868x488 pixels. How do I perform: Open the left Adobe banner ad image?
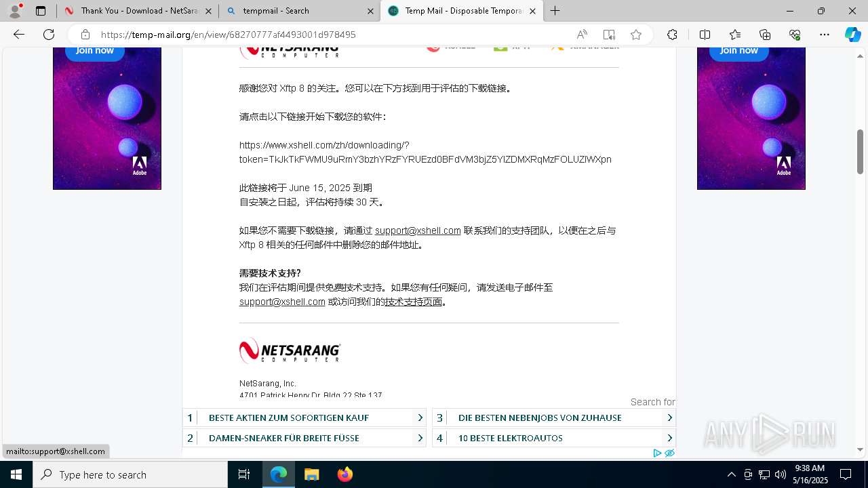[107, 119]
